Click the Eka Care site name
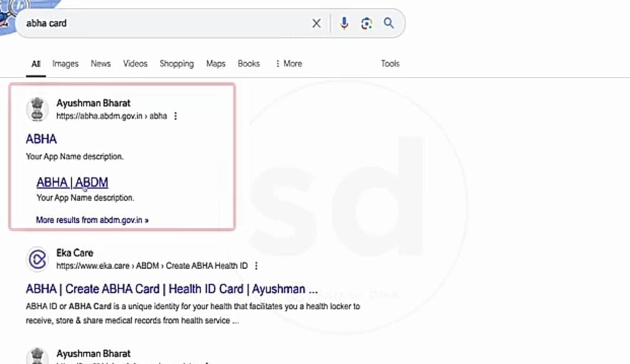 click(x=74, y=253)
